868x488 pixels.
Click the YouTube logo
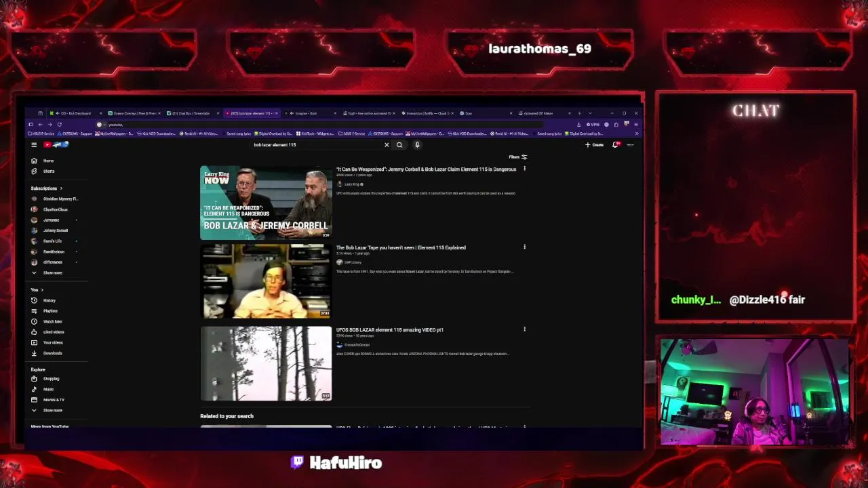[x=57, y=144]
